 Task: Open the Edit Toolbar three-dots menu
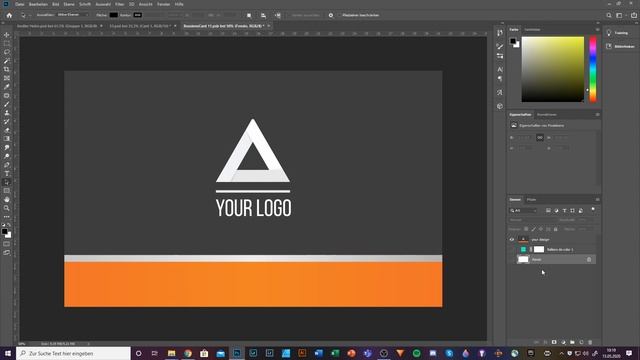7,217
